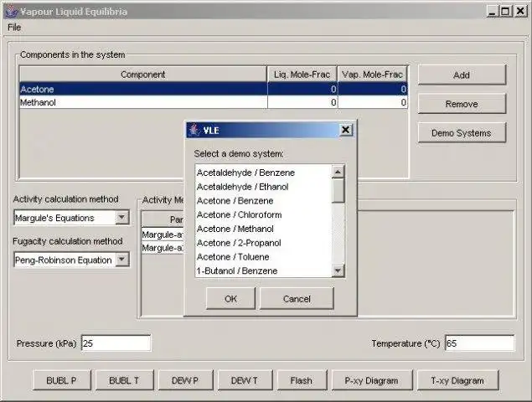
Task: Click the demo list scroll down arrow
Action: pos(338,271)
